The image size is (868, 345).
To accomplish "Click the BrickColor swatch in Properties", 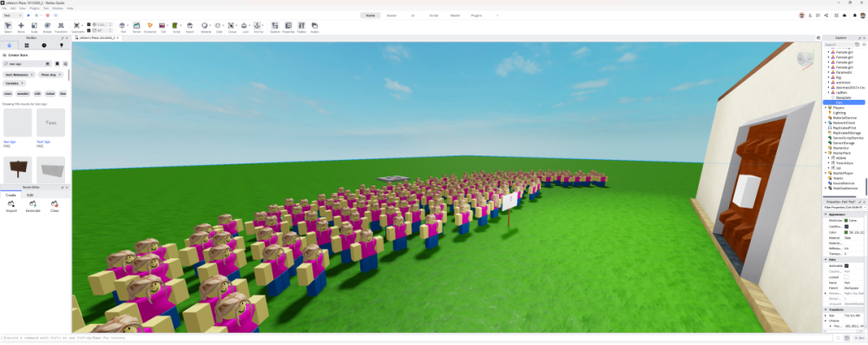I will (x=846, y=221).
